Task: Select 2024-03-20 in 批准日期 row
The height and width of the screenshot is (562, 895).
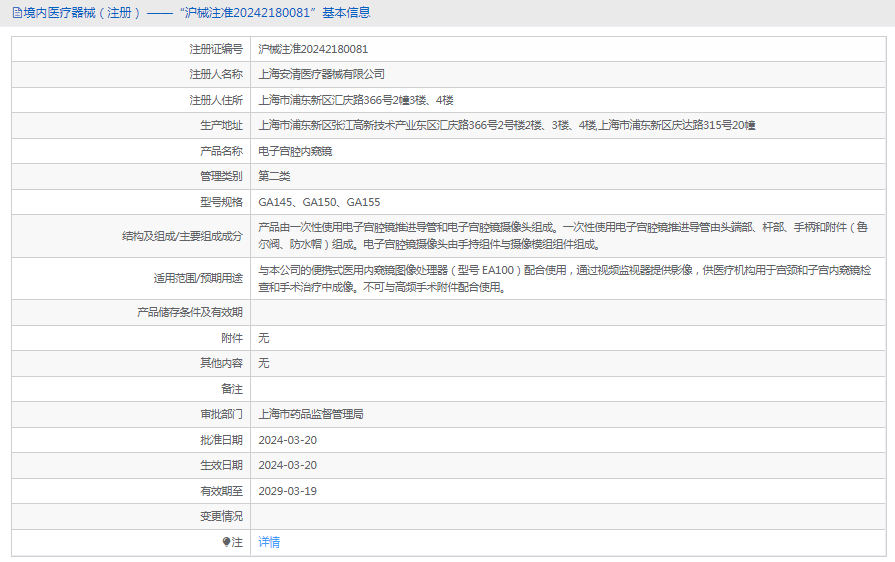Action: click(287, 440)
